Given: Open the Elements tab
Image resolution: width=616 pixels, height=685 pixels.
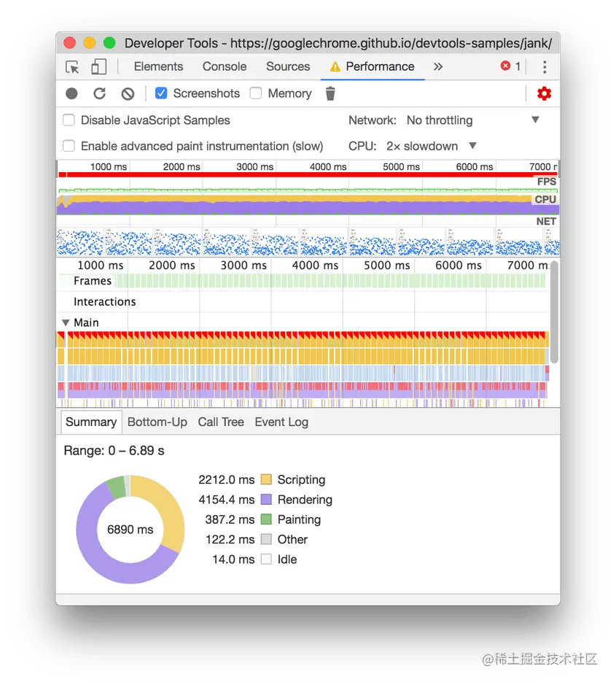Looking at the screenshot, I should pyautogui.click(x=158, y=66).
